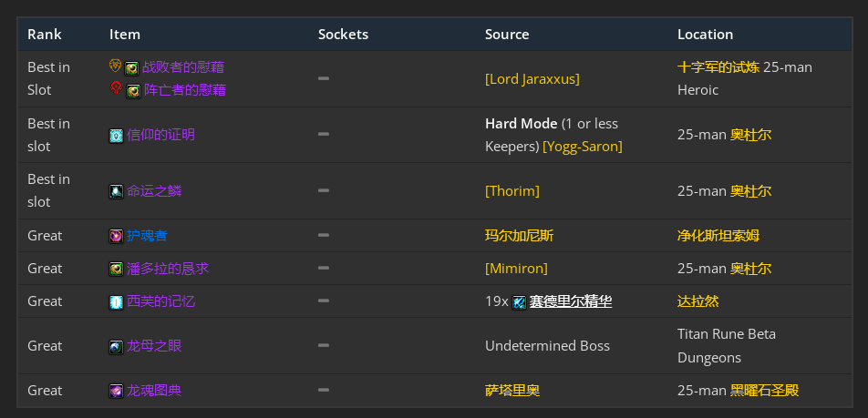868x418 pixels.
Task: Click the Horde faction icon
Action: tap(116, 88)
